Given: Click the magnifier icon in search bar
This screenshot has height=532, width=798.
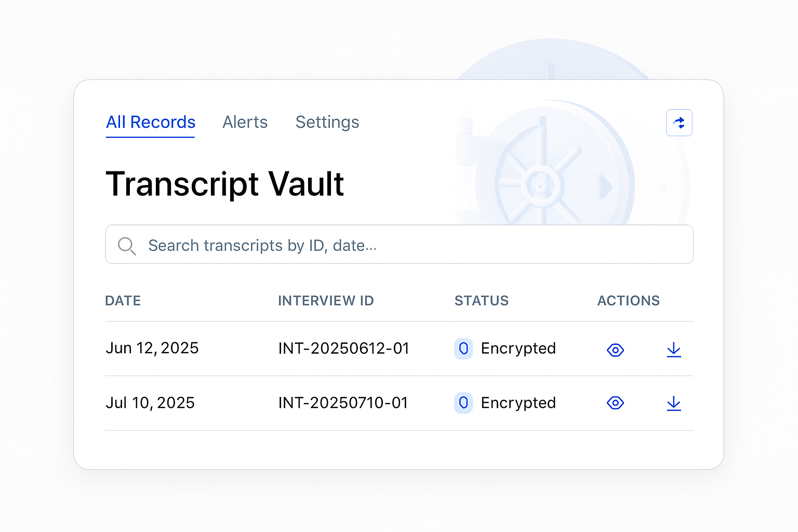Looking at the screenshot, I should (x=127, y=246).
